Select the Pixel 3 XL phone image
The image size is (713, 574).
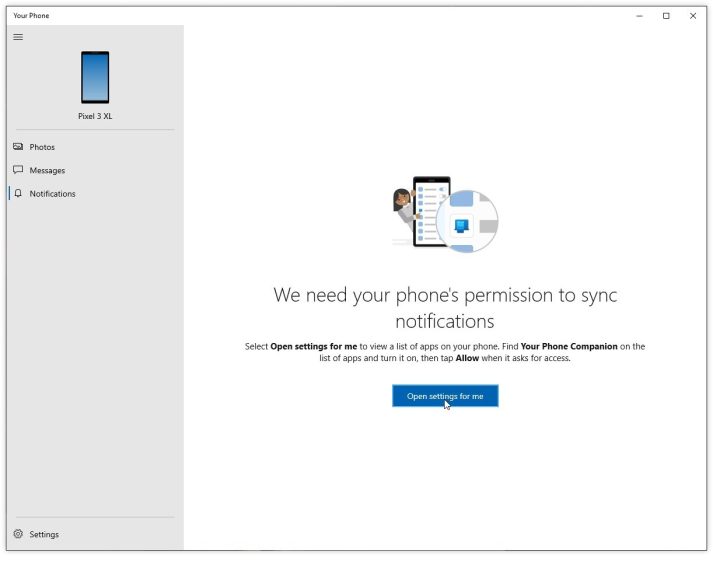pos(95,77)
